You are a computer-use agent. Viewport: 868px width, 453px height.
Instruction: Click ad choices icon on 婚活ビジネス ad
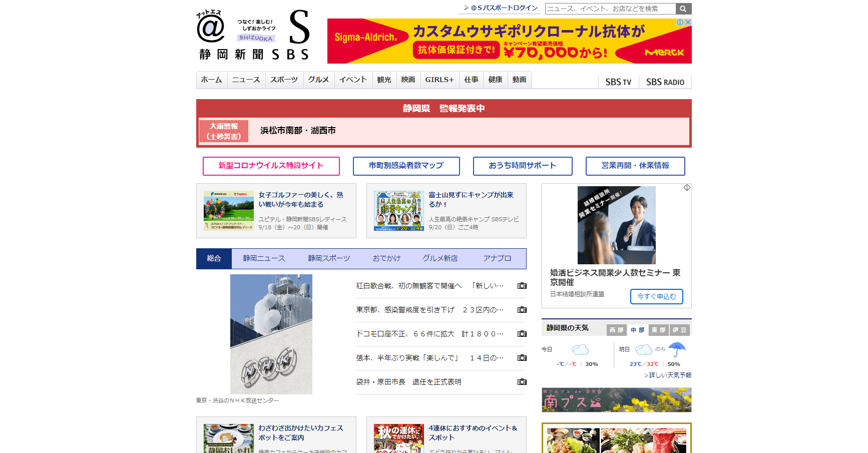687,188
